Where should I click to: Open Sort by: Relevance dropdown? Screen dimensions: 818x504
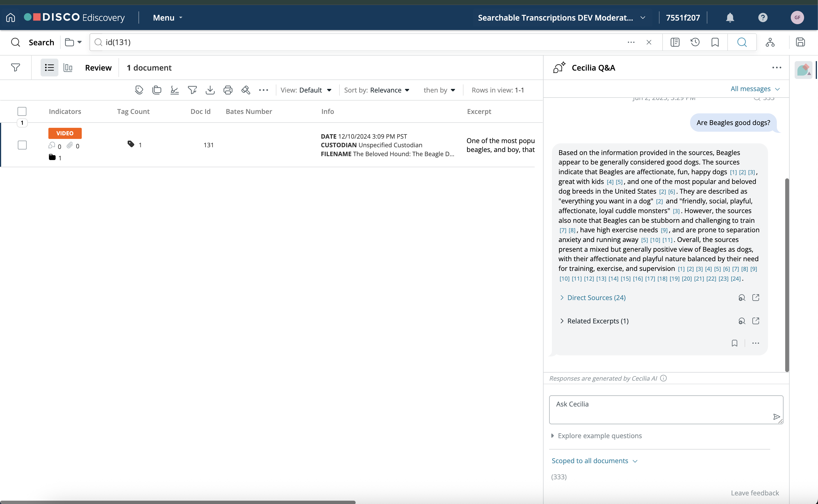tap(376, 90)
